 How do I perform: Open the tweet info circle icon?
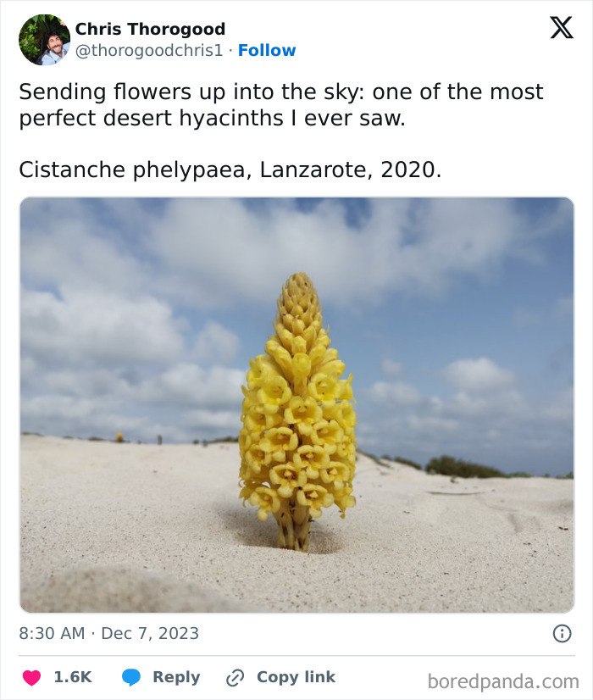tap(561, 633)
